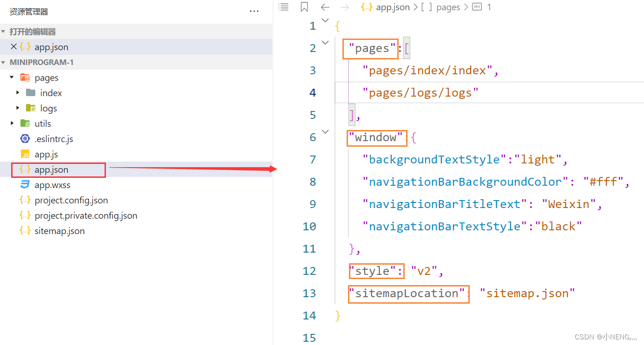The height and width of the screenshot is (345, 644).
Task: Click the project.config.json braces icon
Action: point(25,200)
